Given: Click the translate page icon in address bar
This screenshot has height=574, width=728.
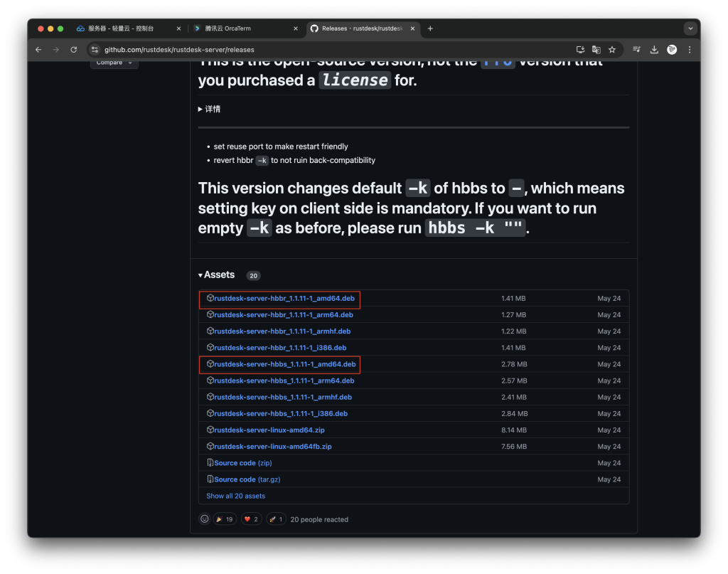Looking at the screenshot, I should click(x=596, y=50).
